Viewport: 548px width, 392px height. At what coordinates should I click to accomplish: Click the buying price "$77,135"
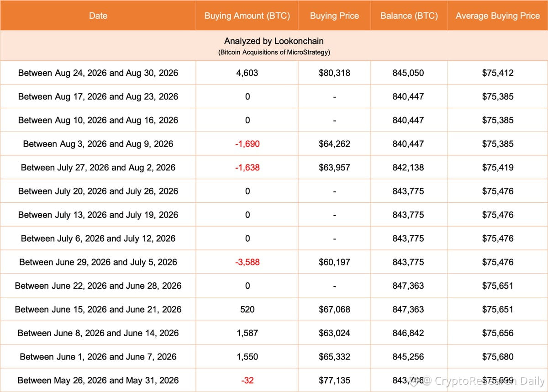click(x=334, y=381)
